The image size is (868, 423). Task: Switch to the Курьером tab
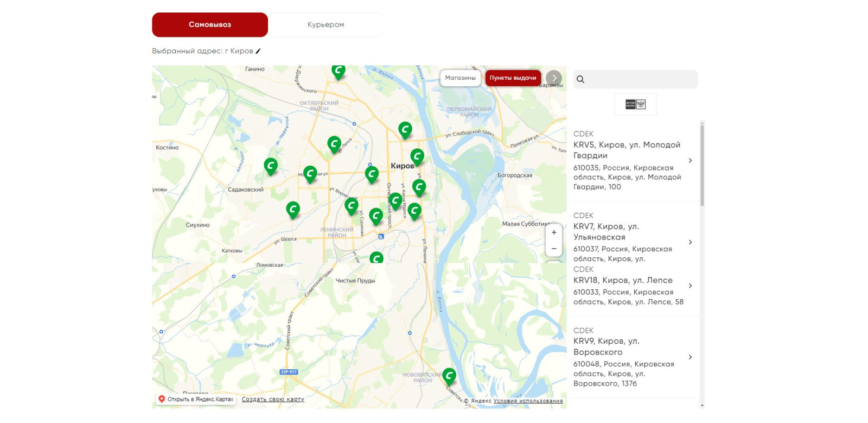coord(325,24)
